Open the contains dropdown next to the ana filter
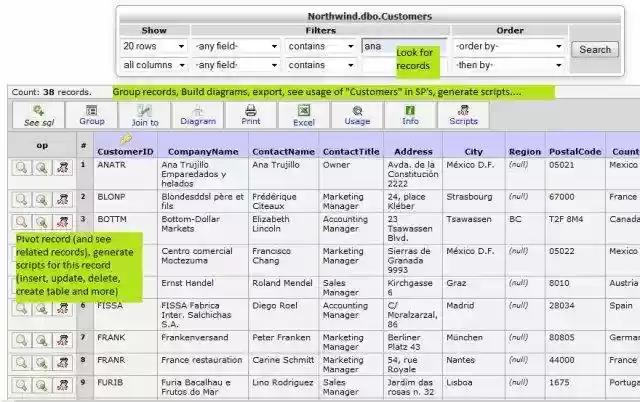The height and width of the screenshot is (402, 640). coord(321,46)
